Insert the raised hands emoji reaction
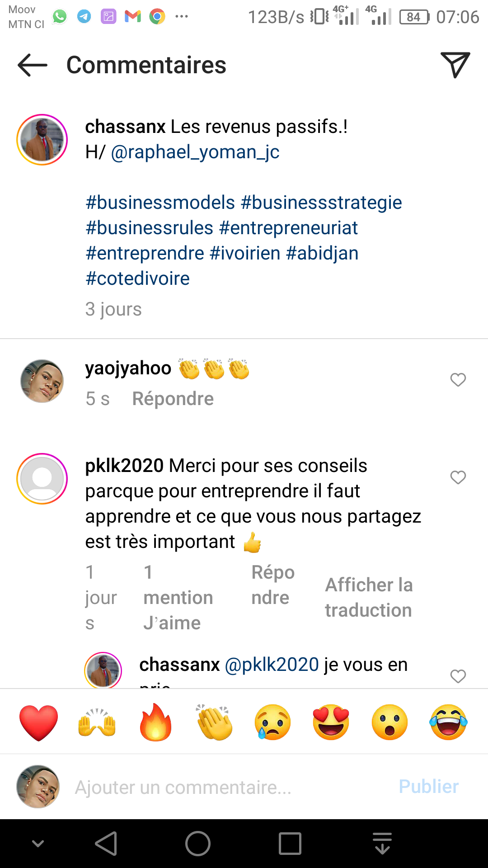This screenshot has width=488, height=868. [x=97, y=722]
